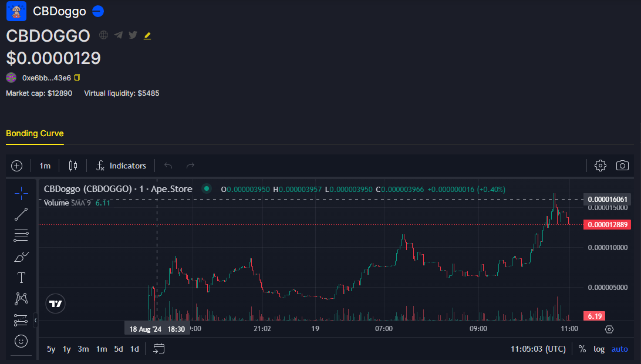Open chart settings gear icon
Screen dimensions: 641x364
point(600,166)
